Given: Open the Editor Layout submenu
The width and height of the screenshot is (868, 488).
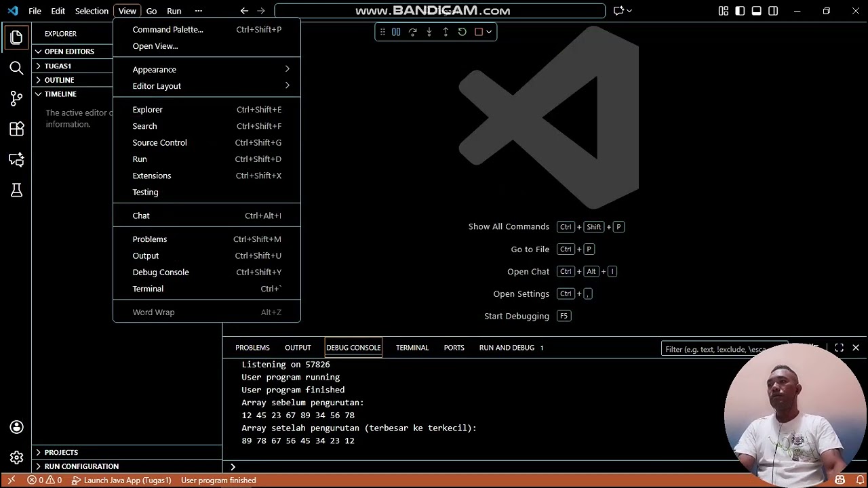Looking at the screenshot, I should pos(207,86).
